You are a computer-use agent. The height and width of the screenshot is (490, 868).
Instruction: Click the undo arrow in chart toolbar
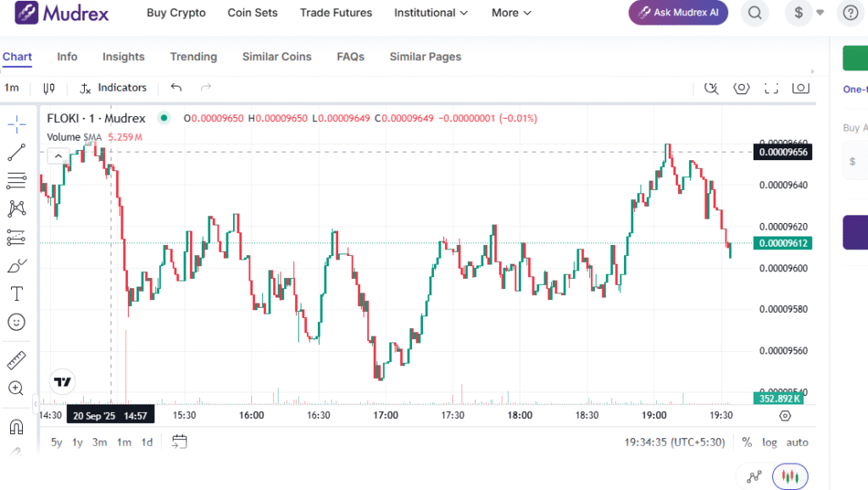[176, 88]
